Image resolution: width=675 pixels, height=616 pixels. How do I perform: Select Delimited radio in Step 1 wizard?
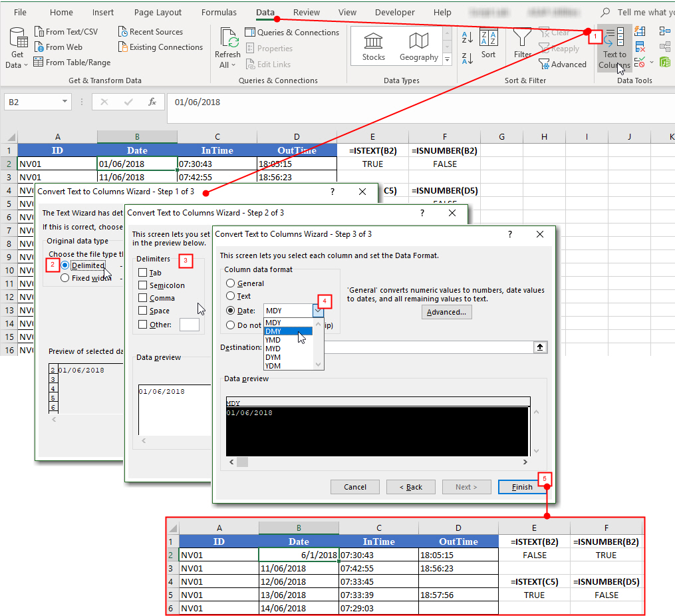pyautogui.click(x=65, y=265)
